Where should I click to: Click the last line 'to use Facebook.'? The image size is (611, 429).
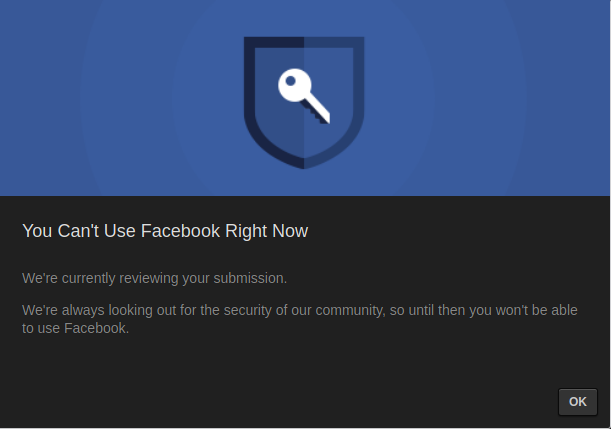[75, 328]
